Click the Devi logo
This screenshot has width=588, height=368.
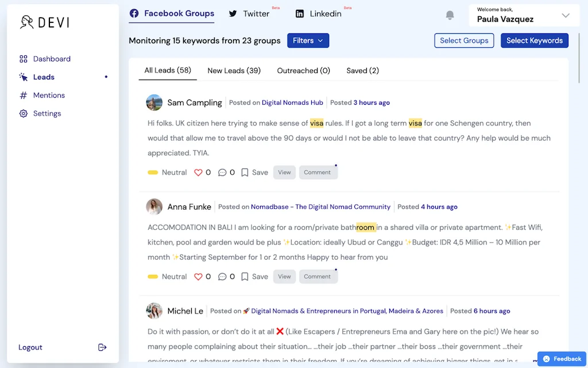(x=44, y=22)
